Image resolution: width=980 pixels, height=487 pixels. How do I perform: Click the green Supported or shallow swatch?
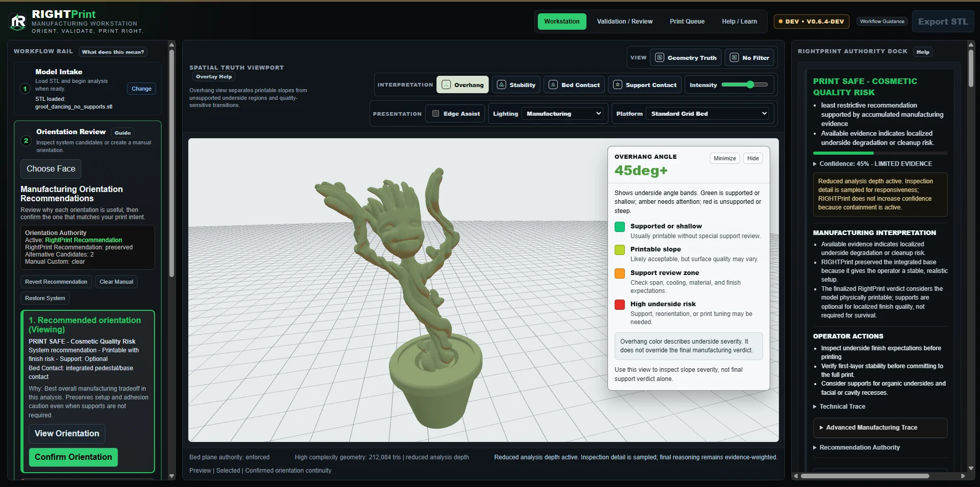point(620,227)
